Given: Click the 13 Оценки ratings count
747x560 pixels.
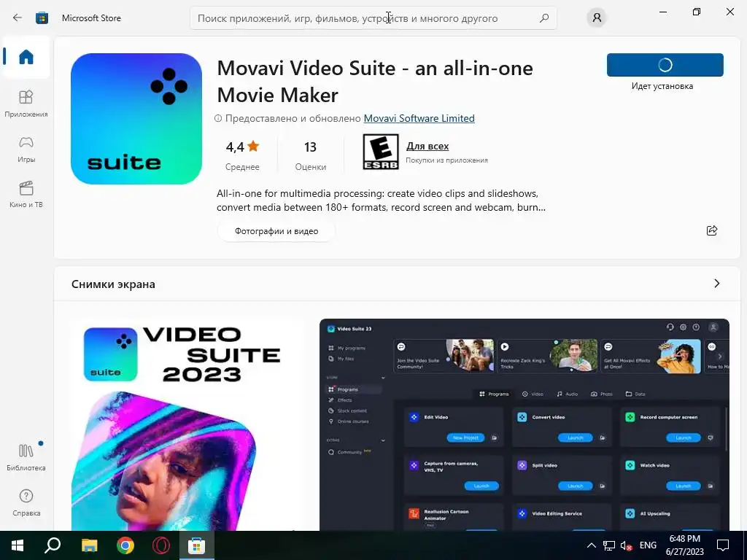Looking at the screenshot, I should pos(310,155).
